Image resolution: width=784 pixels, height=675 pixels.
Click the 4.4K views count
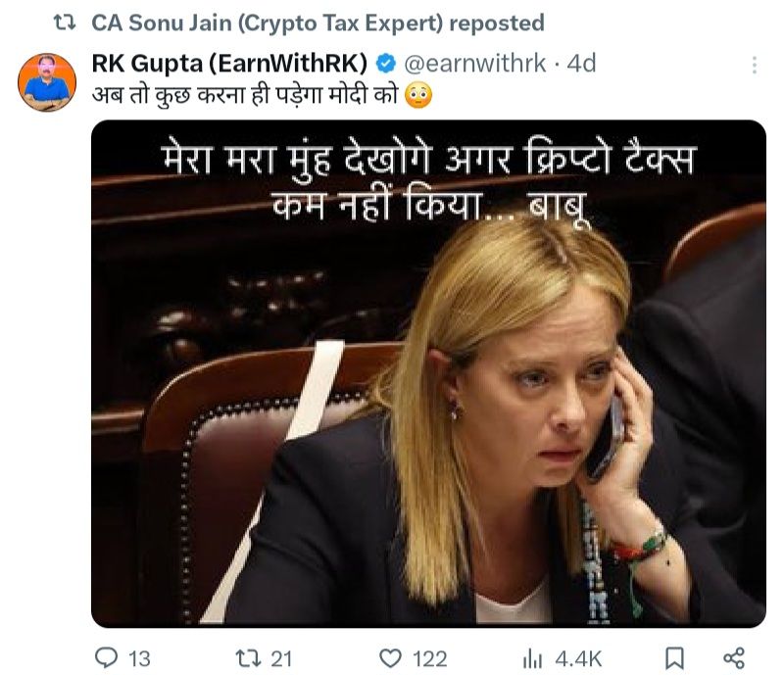click(x=578, y=659)
